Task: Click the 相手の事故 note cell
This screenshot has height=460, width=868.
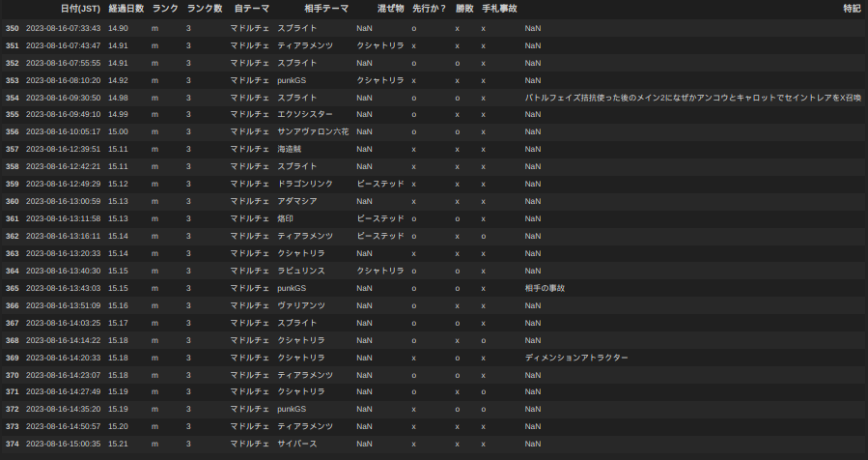Action: pos(545,288)
